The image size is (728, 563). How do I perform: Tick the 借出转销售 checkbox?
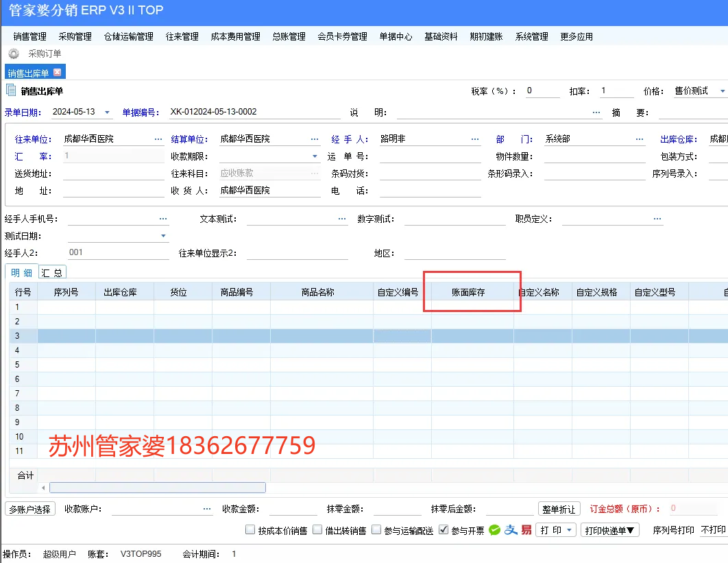[x=317, y=530]
